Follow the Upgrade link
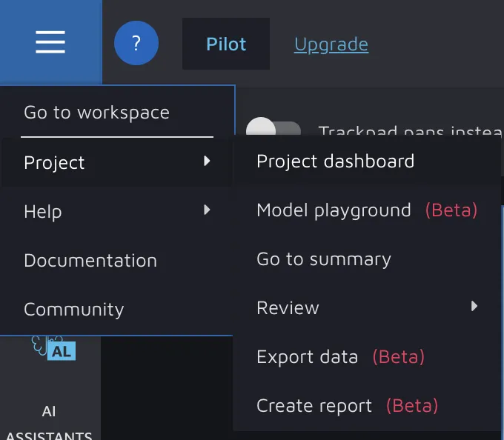The width and height of the screenshot is (504, 440). (331, 44)
